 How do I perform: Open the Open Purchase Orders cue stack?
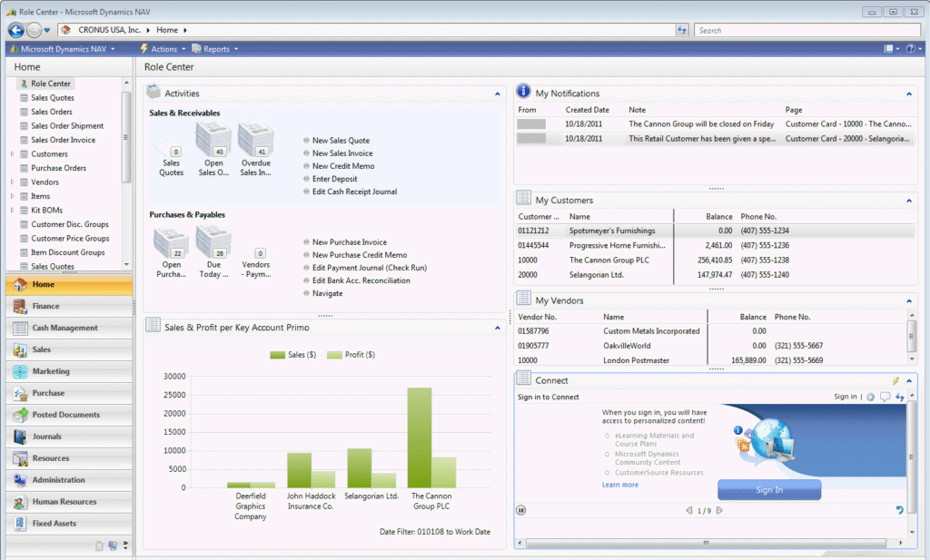point(172,251)
